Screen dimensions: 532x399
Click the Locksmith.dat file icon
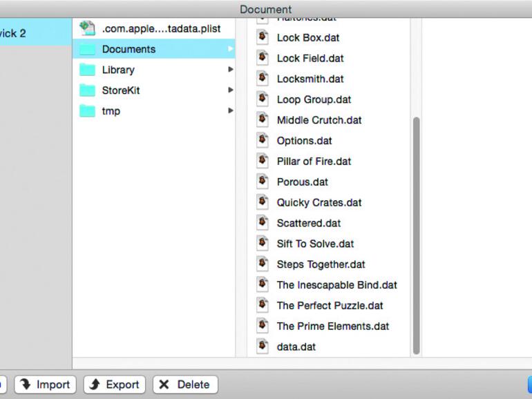coord(263,78)
